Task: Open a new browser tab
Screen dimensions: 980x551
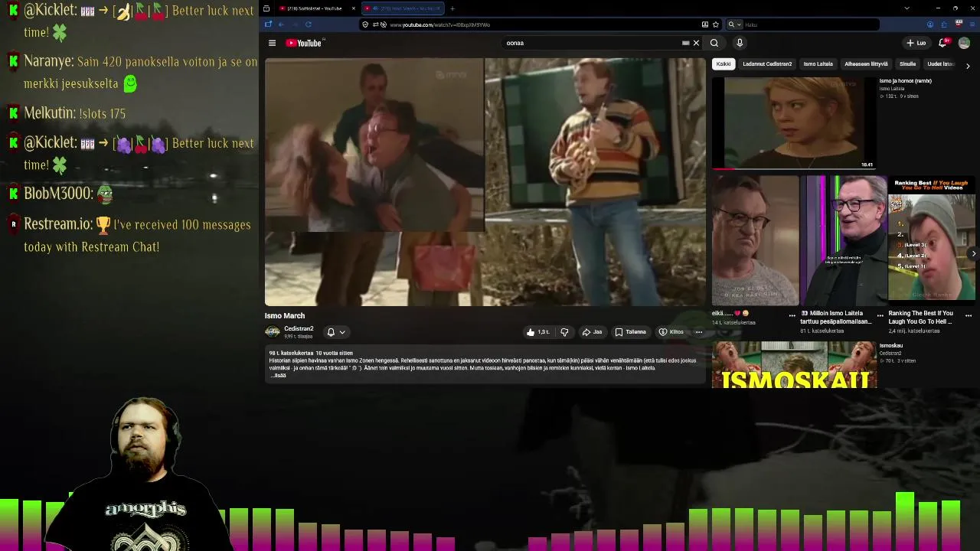Action: [x=452, y=8]
